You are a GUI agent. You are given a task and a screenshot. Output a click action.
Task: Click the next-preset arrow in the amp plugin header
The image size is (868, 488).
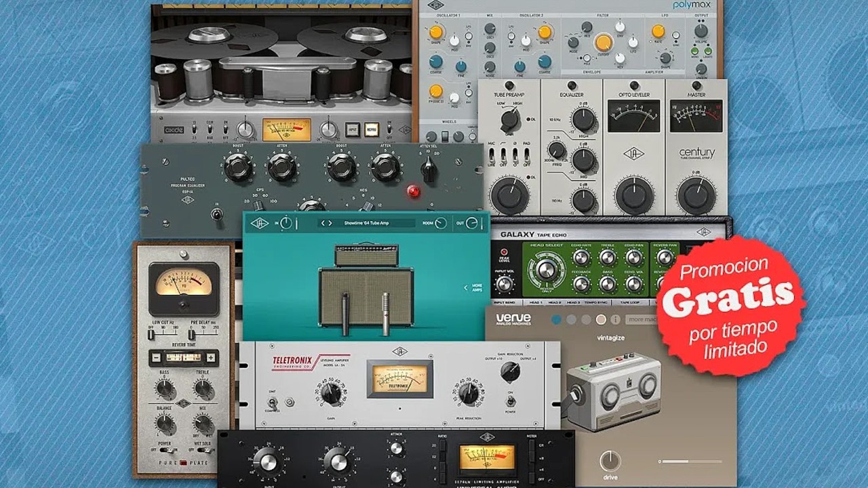point(330,223)
